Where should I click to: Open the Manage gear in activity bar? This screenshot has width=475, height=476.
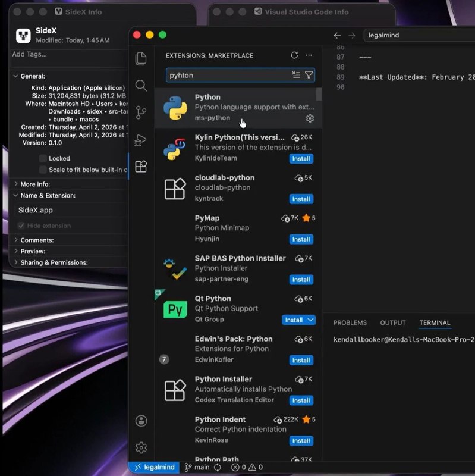pos(141,447)
